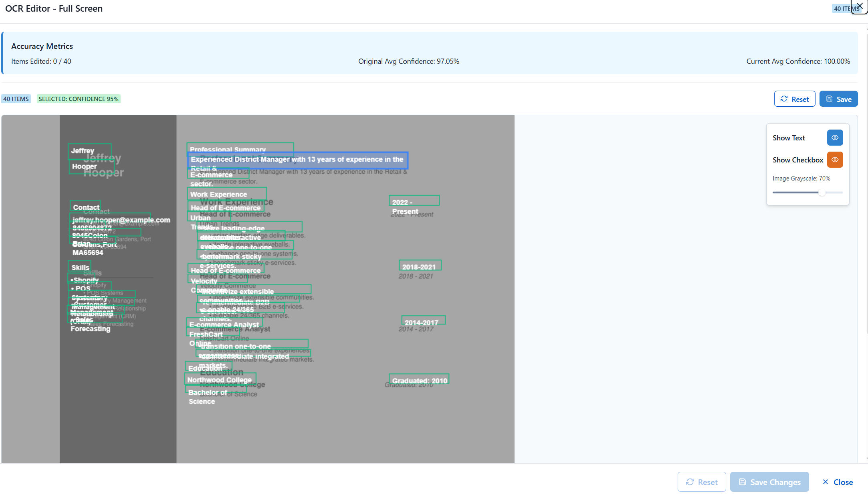Click the blue Save button
868x495 pixels.
coord(838,99)
